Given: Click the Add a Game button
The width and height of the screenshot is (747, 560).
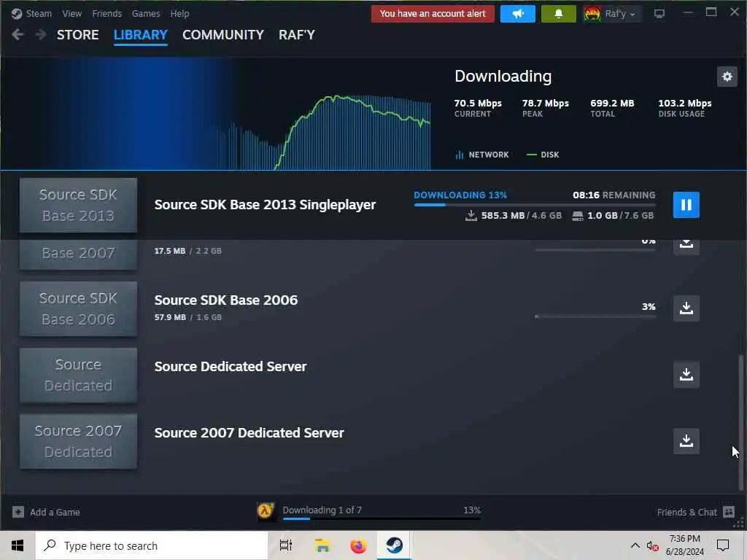Looking at the screenshot, I should coord(46,512).
